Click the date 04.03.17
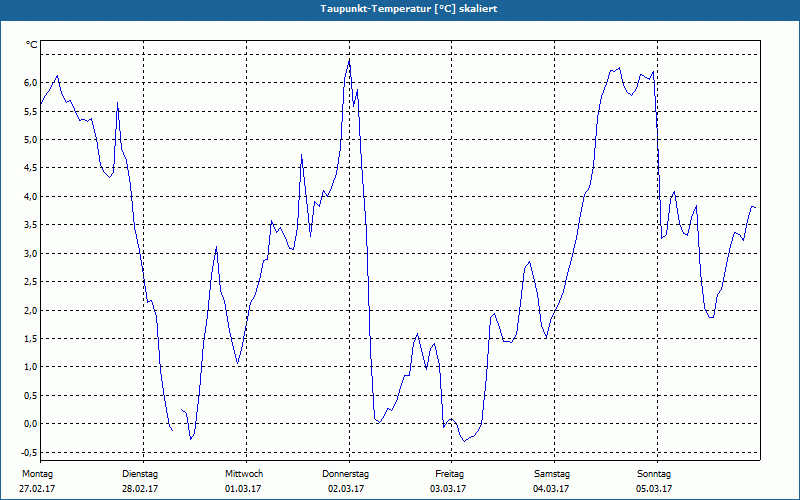This screenshot has width=800, height=500. (551, 489)
